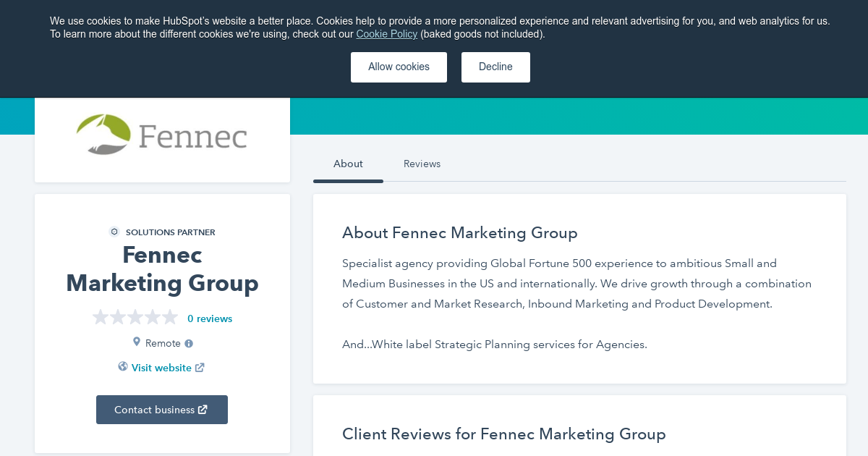Follow the Visit website link text

pos(161,368)
